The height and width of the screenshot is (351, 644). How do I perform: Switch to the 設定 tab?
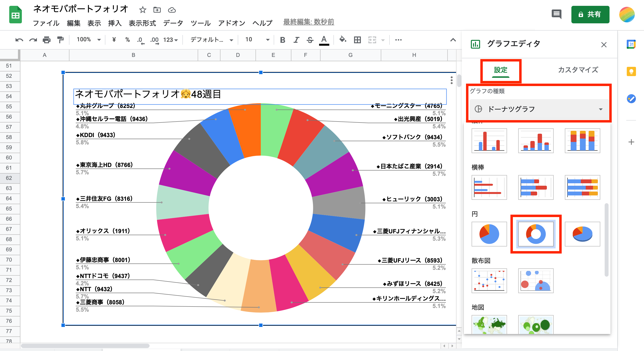[500, 70]
